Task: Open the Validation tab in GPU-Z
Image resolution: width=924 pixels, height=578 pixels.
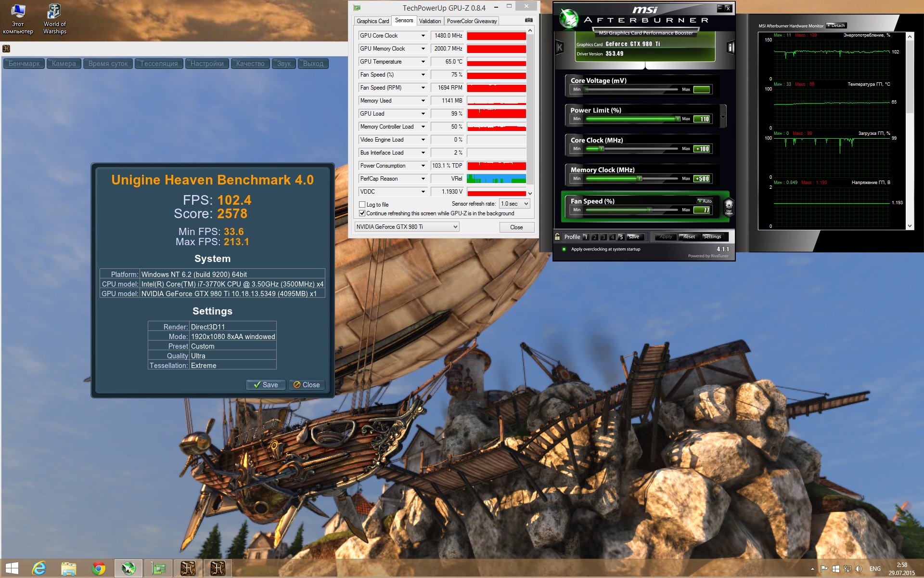Action: pos(430,21)
